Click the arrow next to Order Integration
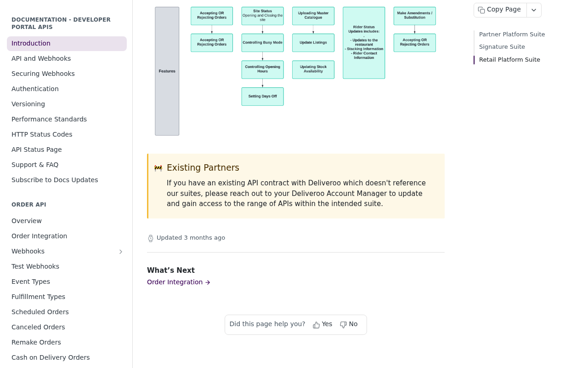The height and width of the screenshot is (368, 588). [208, 282]
